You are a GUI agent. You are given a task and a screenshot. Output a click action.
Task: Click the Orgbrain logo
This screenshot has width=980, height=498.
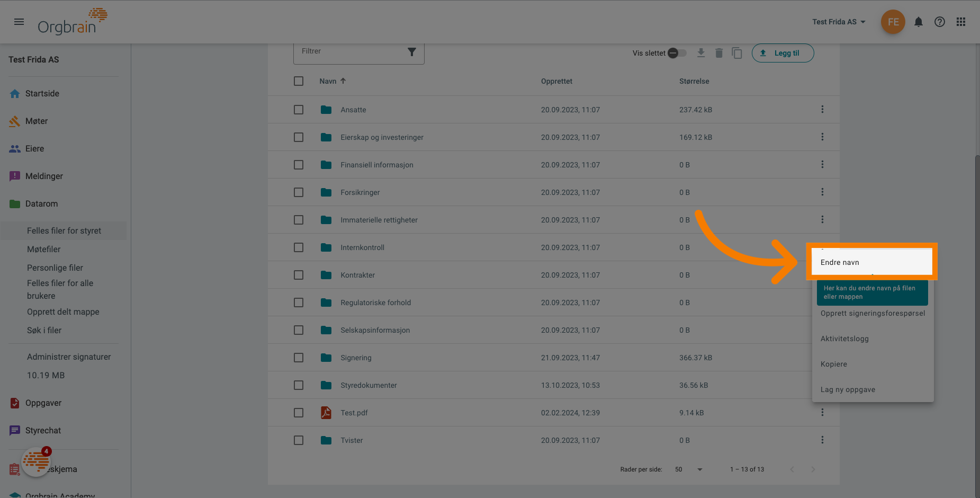[73, 22]
